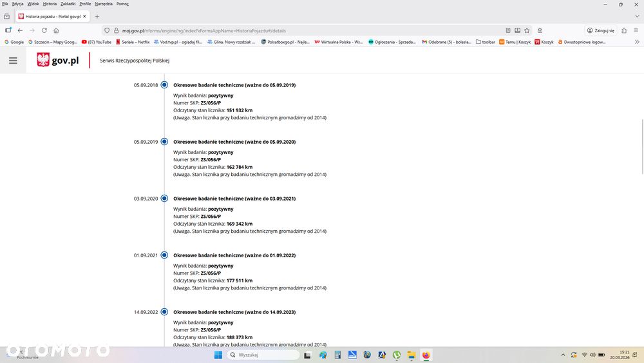This screenshot has height=363, width=644.
Task: Open the YouTube bookmark
Action: pyautogui.click(x=97, y=42)
